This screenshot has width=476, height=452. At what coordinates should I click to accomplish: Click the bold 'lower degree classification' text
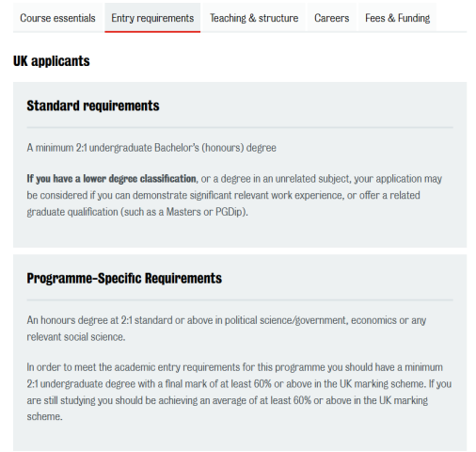coord(139,179)
